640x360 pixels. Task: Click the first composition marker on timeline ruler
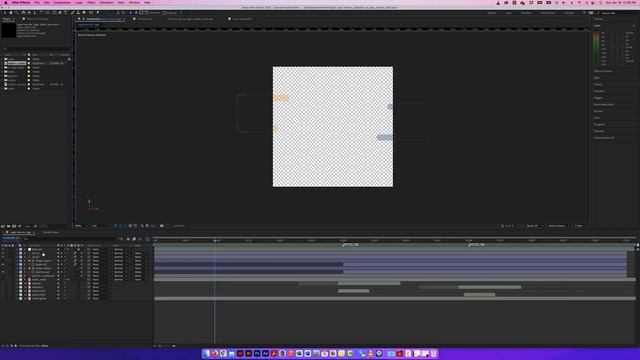point(343,244)
